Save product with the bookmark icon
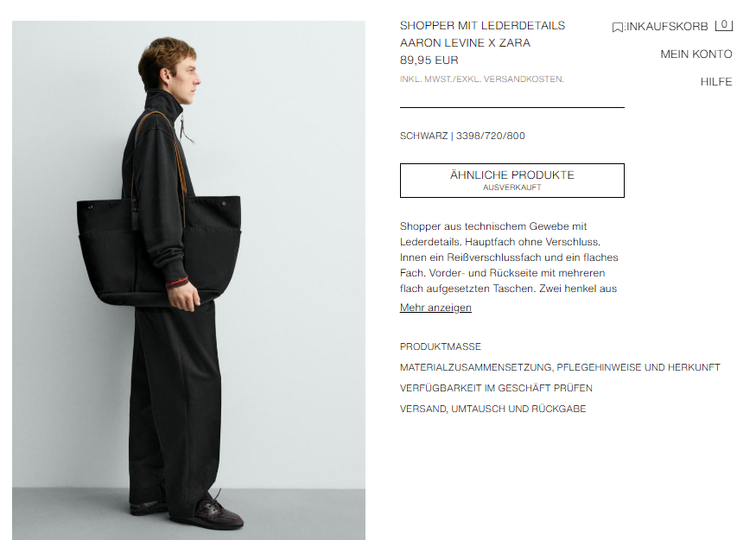Viewport: 756px width, 540px height. [x=617, y=28]
